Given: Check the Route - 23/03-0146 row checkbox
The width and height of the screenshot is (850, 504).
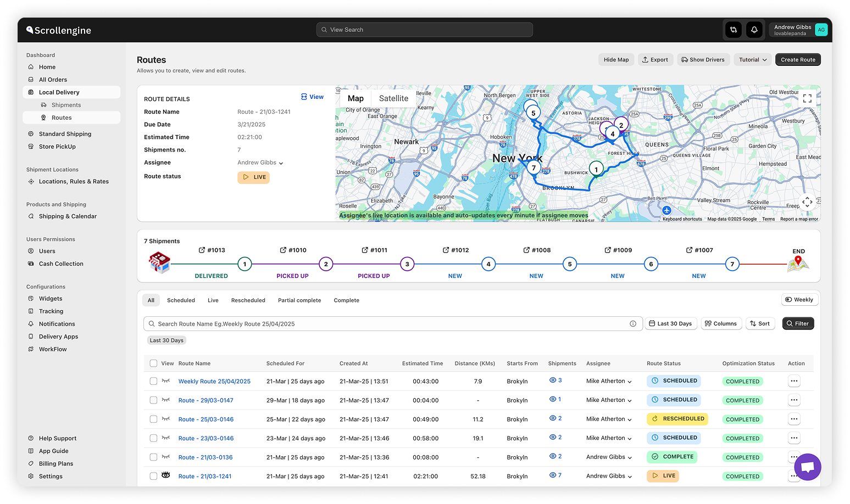Looking at the screenshot, I should [x=153, y=438].
